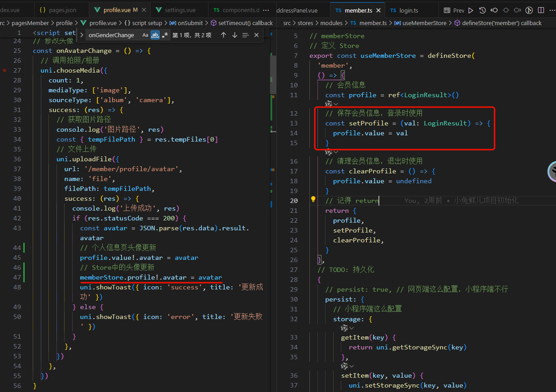The width and height of the screenshot is (556, 392).
Task: Click the middle commit dot icon in toolbar
Action: pos(506,10)
